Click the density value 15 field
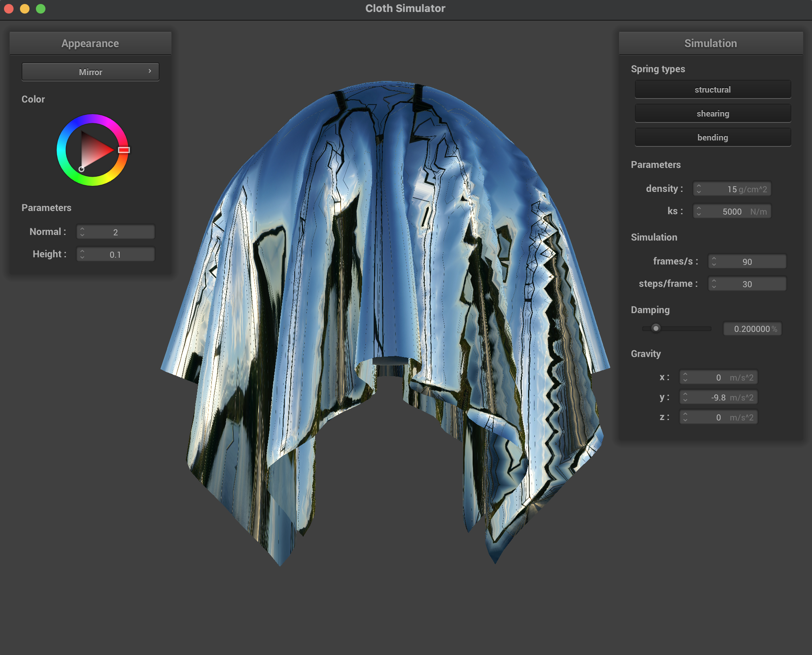This screenshot has height=655, width=812. [x=732, y=189]
